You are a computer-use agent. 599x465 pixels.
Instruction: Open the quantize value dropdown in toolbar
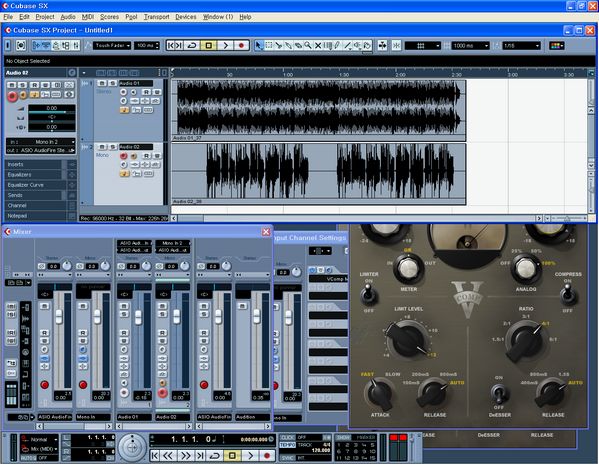click(x=521, y=46)
